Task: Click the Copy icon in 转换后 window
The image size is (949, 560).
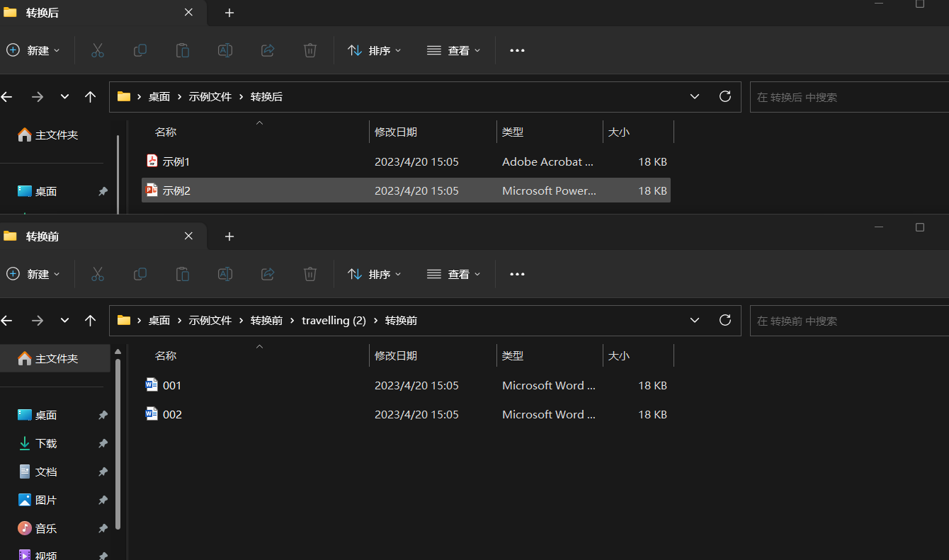Action: click(x=140, y=50)
